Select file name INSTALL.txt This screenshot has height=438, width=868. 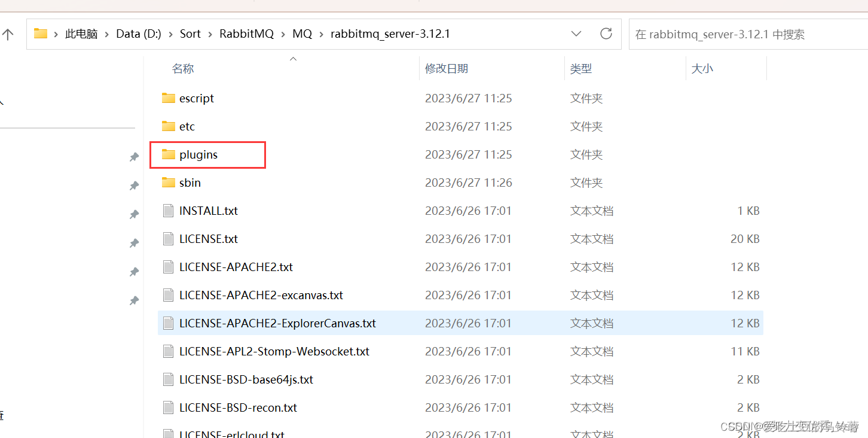tap(209, 211)
